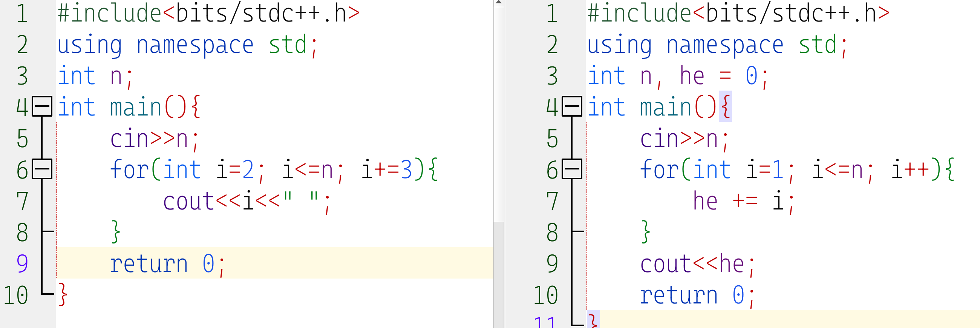
Task: Click the 'he += i;' statement
Action: point(742,202)
